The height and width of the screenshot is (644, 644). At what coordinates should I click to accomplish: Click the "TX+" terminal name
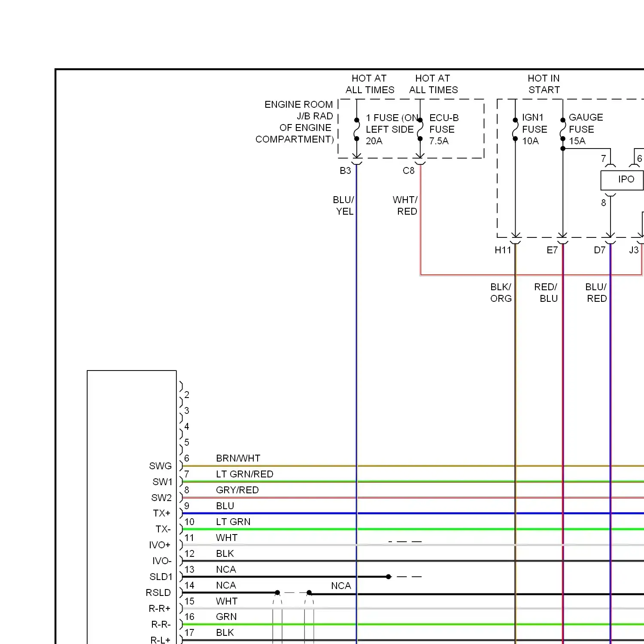tap(162, 513)
